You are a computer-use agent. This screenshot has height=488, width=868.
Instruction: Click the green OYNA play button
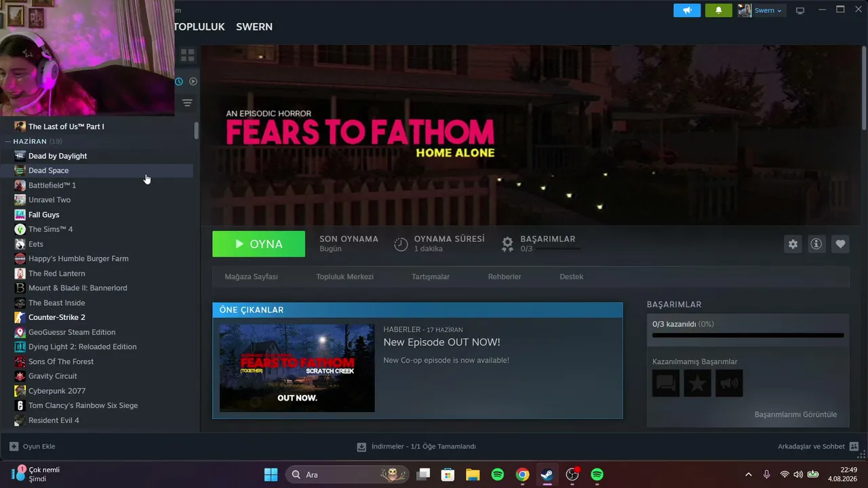258,244
